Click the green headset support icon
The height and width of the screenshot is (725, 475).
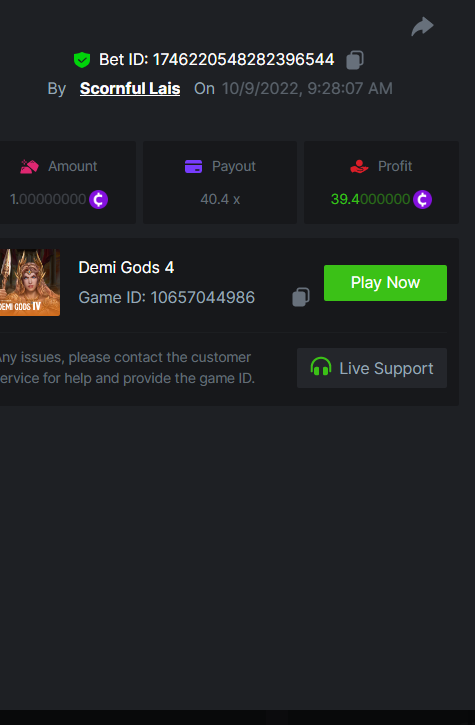(x=321, y=367)
